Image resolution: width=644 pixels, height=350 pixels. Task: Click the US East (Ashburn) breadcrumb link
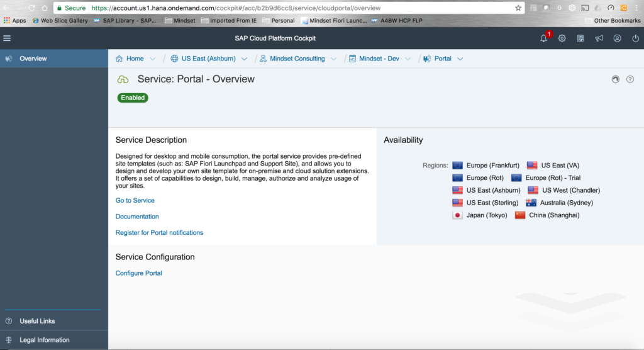pos(209,59)
